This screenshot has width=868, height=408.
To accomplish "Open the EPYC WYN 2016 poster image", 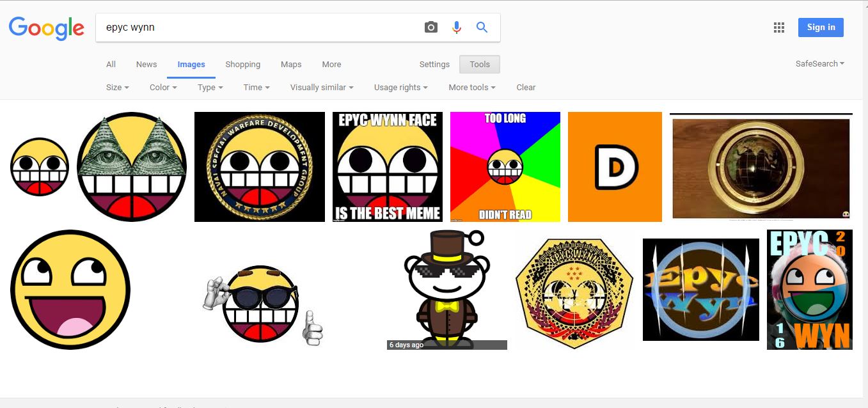I will point(810,290).
